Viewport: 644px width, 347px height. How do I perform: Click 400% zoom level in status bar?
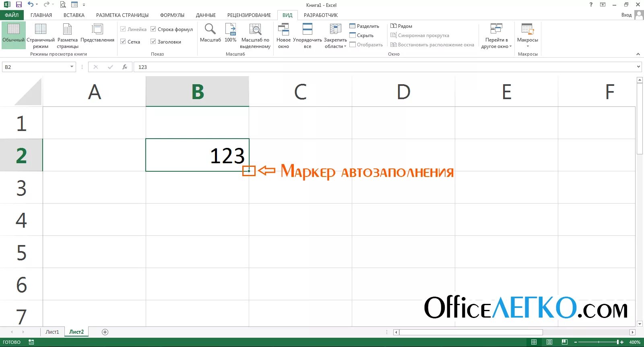pos(635,342)
